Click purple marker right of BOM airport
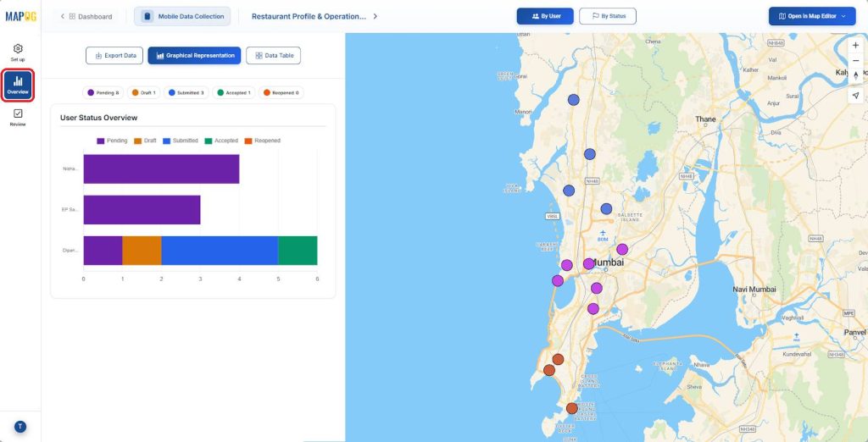 tap(622, 249)
